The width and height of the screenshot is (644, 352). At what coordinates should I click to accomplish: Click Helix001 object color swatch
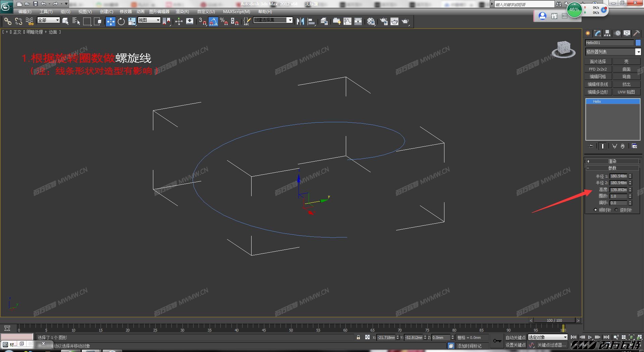coord(638,43)
